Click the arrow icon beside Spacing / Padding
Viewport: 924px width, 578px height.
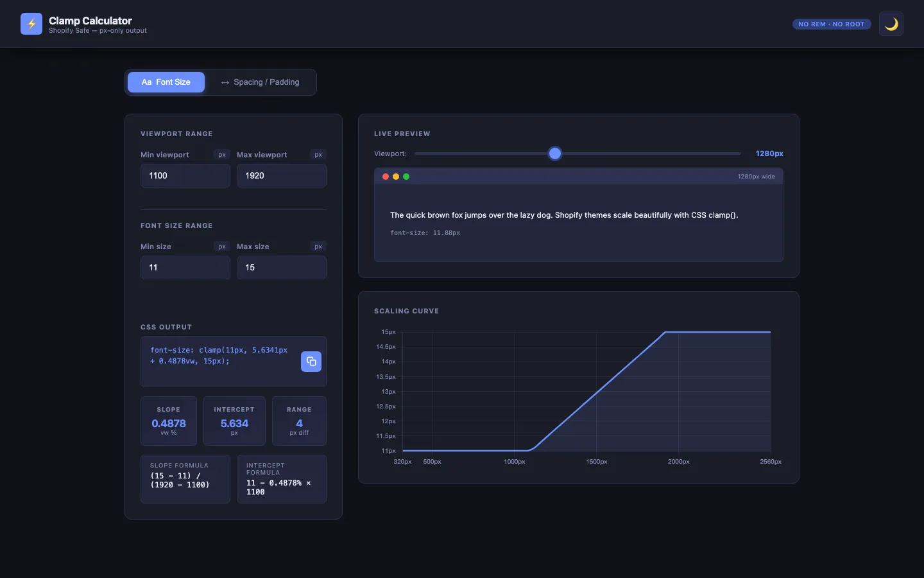click(x=225, y=82)
